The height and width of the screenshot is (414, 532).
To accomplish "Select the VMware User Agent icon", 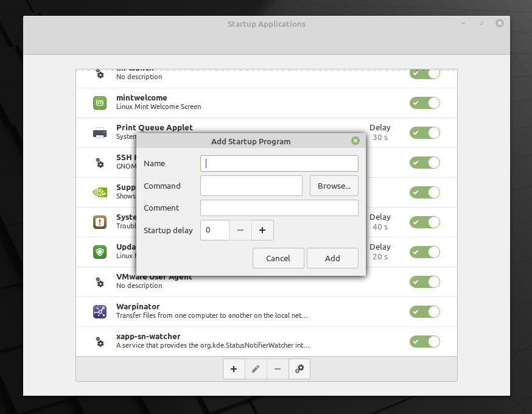I will point(99,282).
